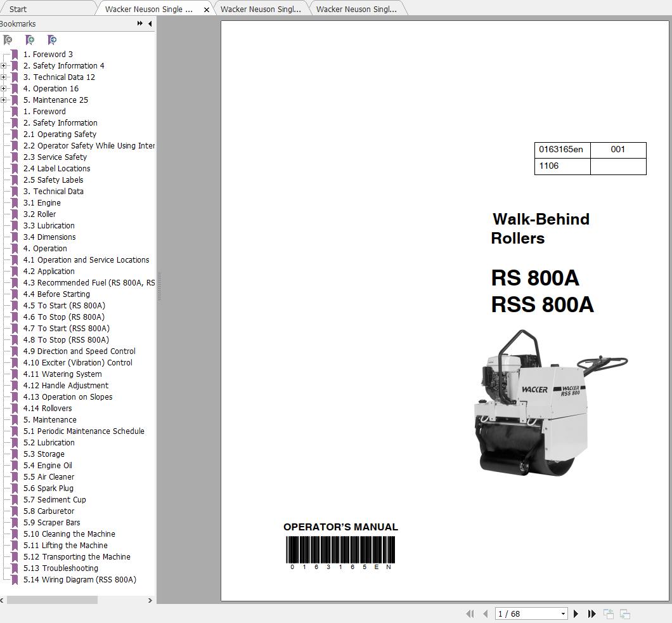Open bookmark 5.10 Cleaning the Machine
Viewport: 672px width, 623px height.
[69, 534]
